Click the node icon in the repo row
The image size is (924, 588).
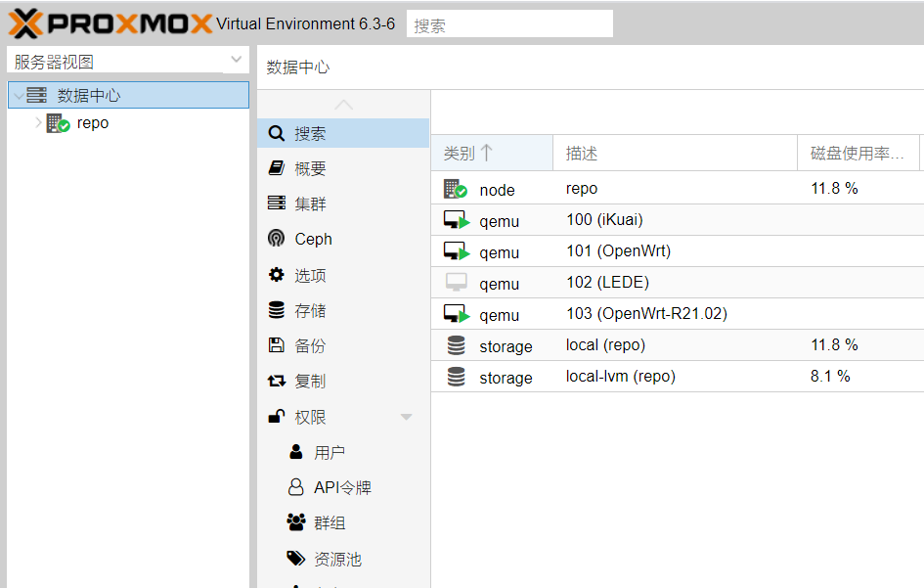pos(456,189)
